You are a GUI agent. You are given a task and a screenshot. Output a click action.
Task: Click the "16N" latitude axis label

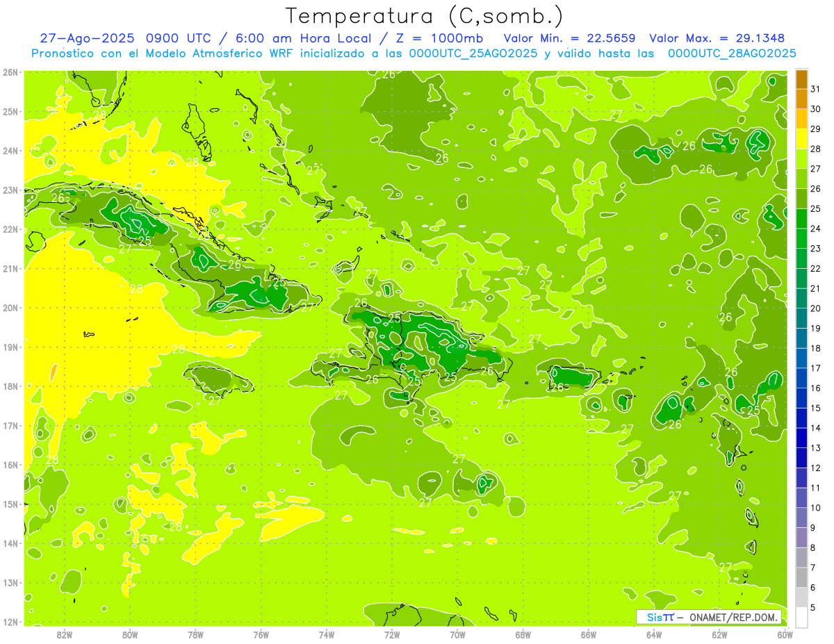point(10,465)
